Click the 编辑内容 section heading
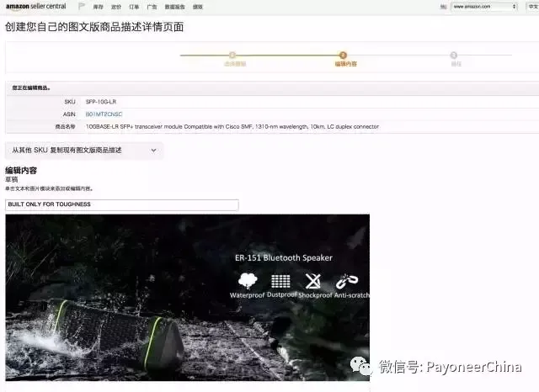Image resolution: width=539 pixels, height=392 pixels. tap(21, 171)
